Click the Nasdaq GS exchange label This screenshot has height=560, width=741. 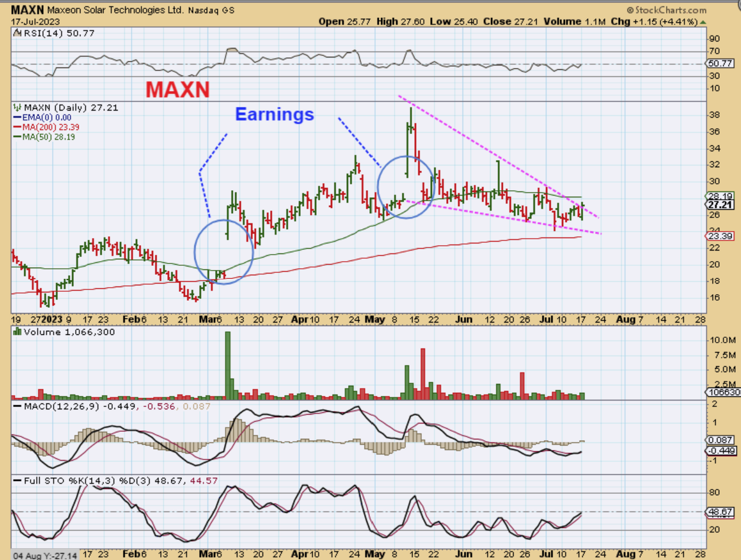tap(212, 11)
